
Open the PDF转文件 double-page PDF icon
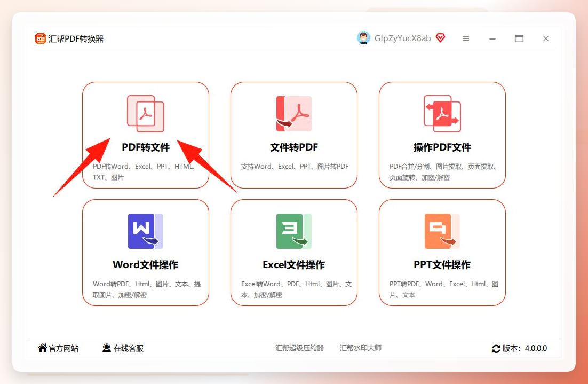pyautogui.click(x=146, y=114)
